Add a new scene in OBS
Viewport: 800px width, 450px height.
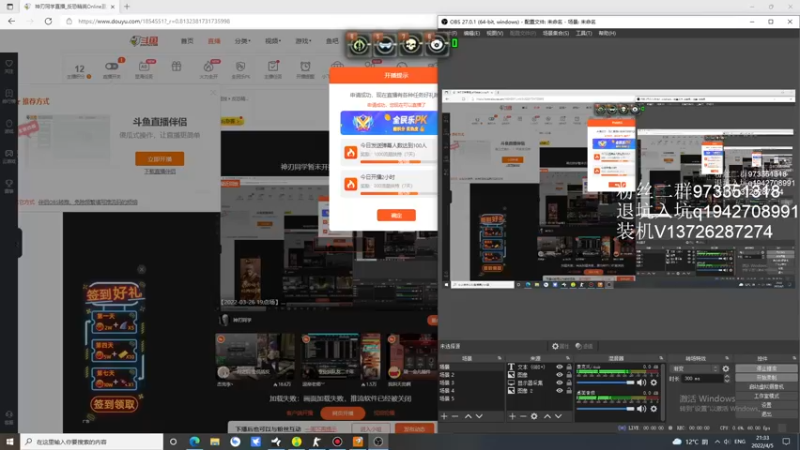[444, 416]
